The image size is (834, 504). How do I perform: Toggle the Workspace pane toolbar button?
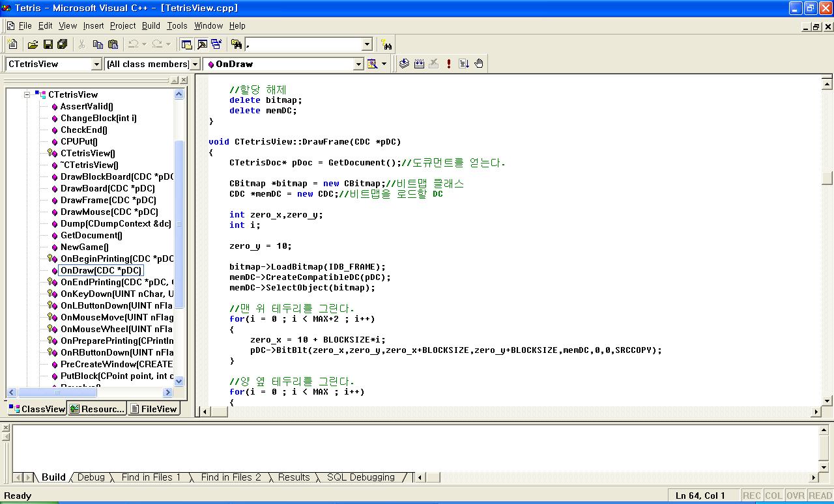tap(187, 44)
